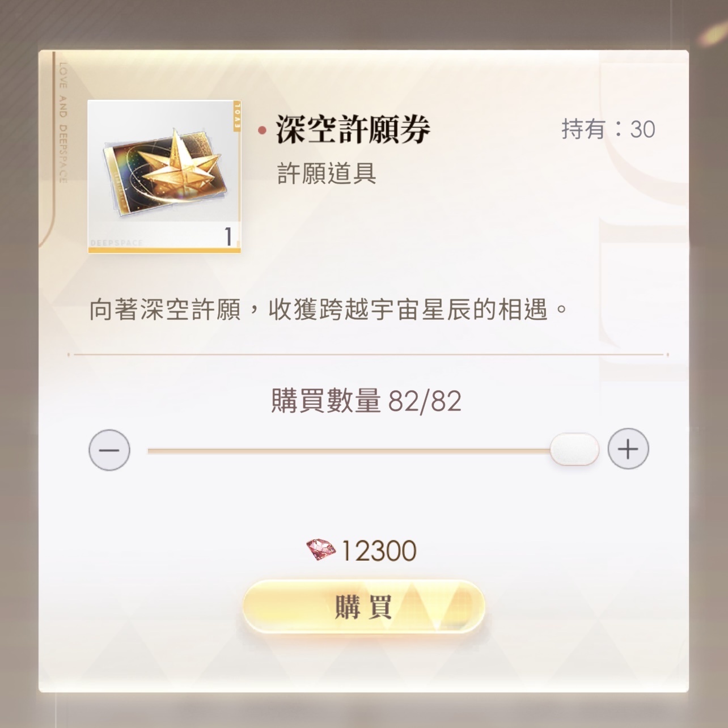Click the 12300 diamond price text
The width and height of the screenshot is (728, 728).
point(379,551)
